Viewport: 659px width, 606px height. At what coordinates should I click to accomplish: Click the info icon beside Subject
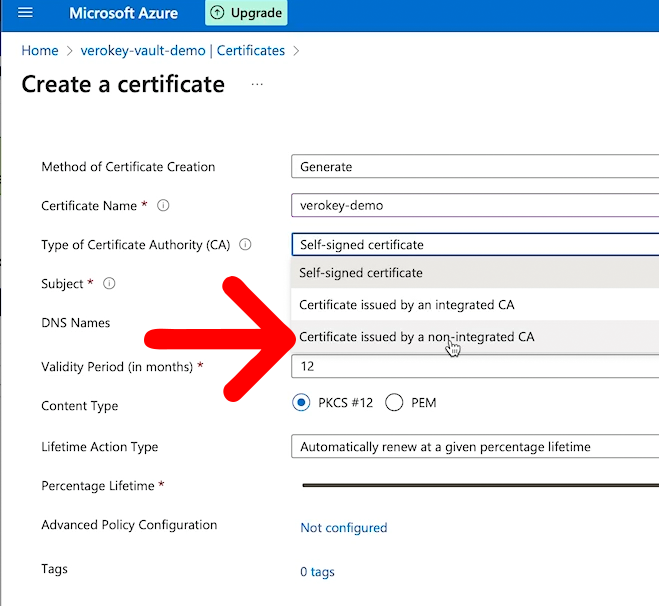[109, 284]
